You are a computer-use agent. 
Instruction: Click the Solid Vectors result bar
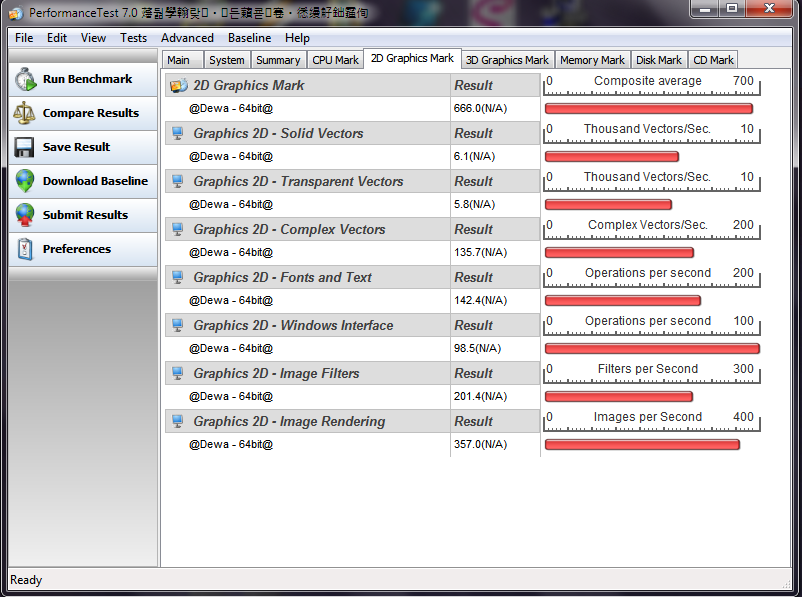coord(612,157)
